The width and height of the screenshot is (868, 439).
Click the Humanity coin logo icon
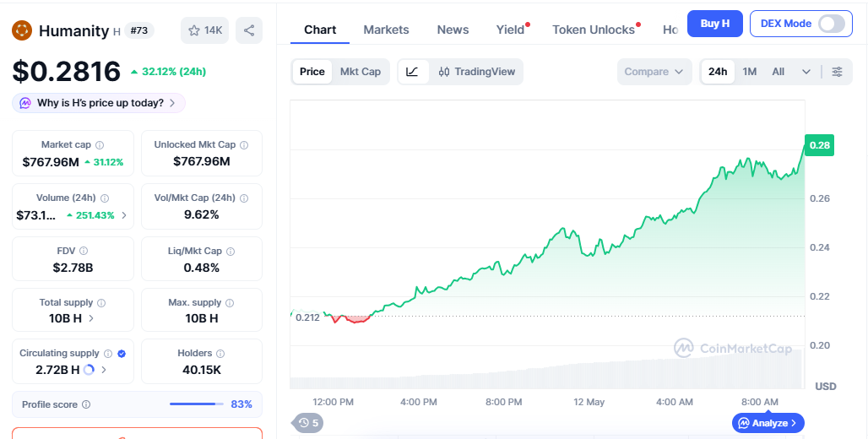coord(22,30)
